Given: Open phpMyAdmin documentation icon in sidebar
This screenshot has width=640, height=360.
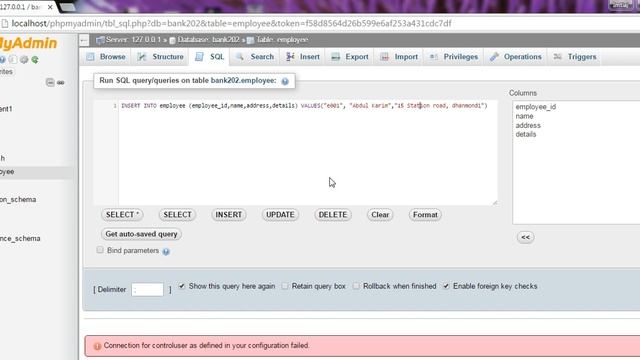Looking at the screenshot, I should 2,60.
